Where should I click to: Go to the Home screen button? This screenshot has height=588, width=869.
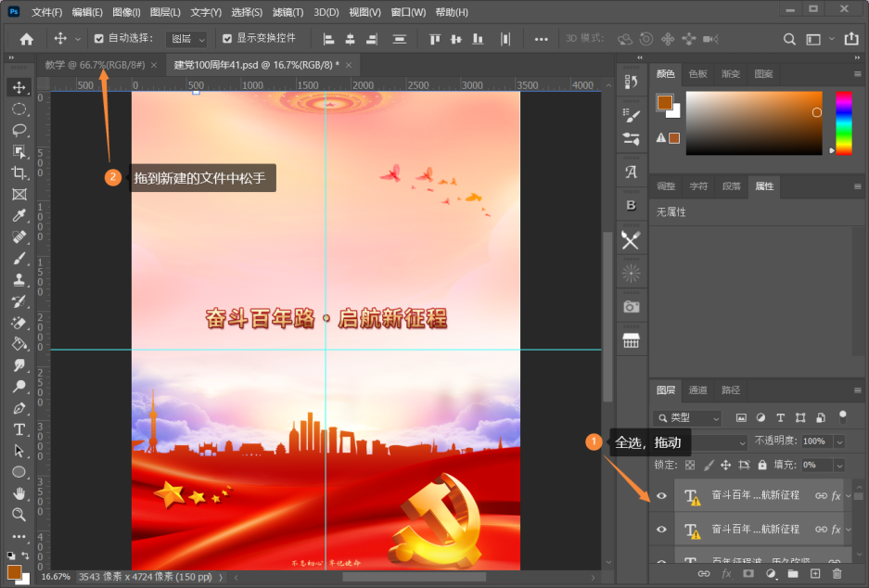27,39
